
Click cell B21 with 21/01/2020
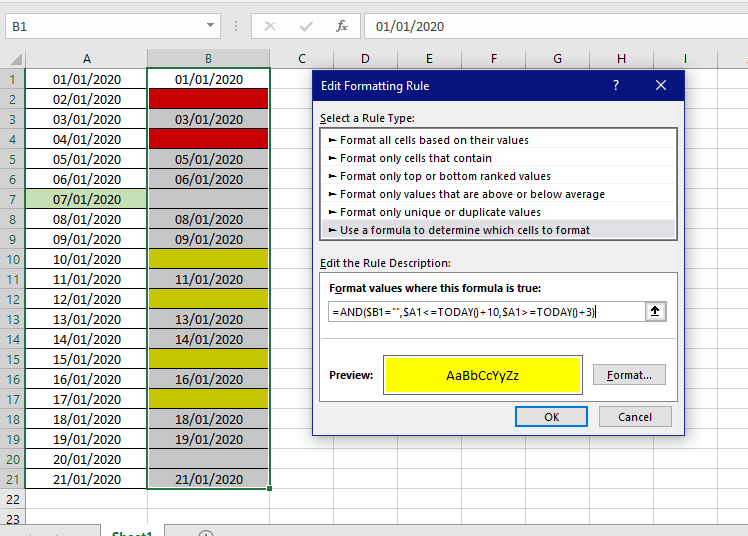[x=208, y=479]
